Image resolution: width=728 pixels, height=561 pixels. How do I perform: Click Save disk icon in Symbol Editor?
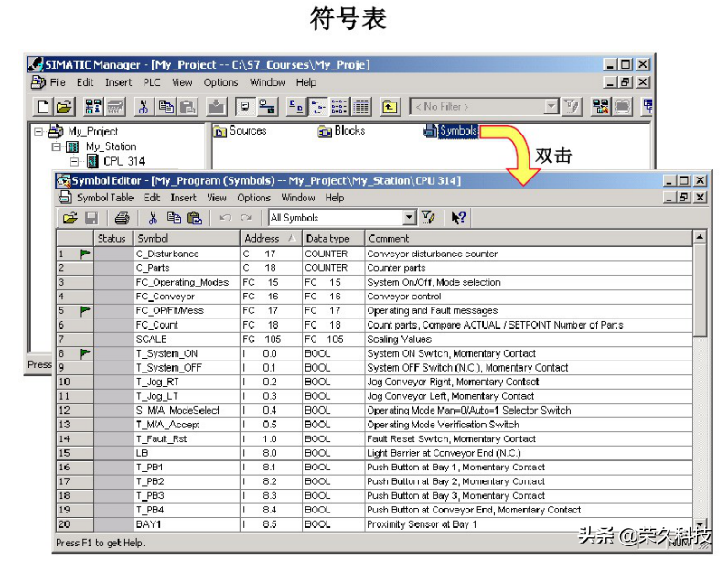[92, 218]
